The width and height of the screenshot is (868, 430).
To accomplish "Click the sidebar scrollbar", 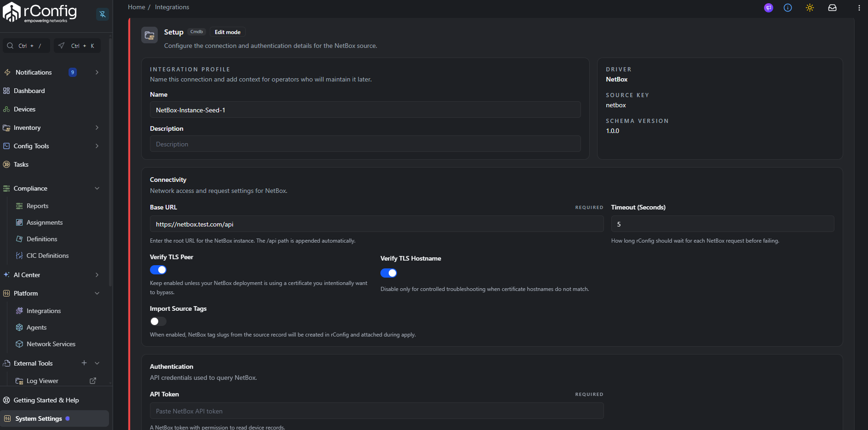I will [110, 161].
